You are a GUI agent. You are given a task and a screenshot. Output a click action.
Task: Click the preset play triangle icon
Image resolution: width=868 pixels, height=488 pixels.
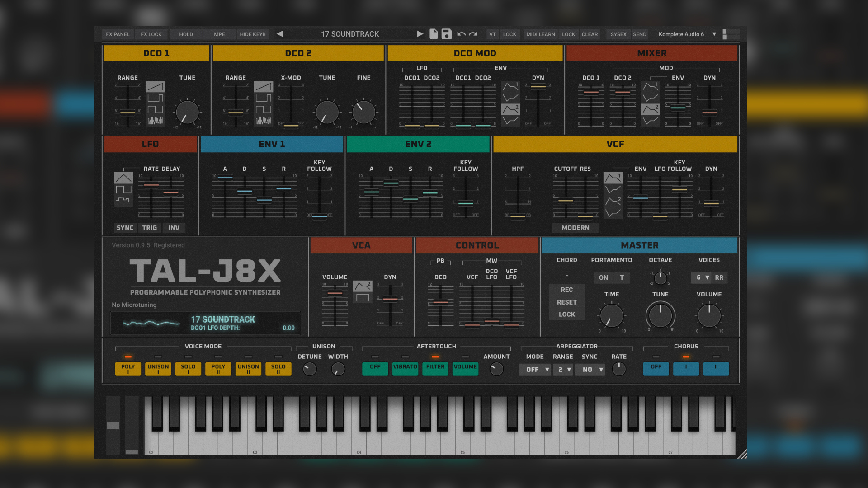[x=420, y=34]
